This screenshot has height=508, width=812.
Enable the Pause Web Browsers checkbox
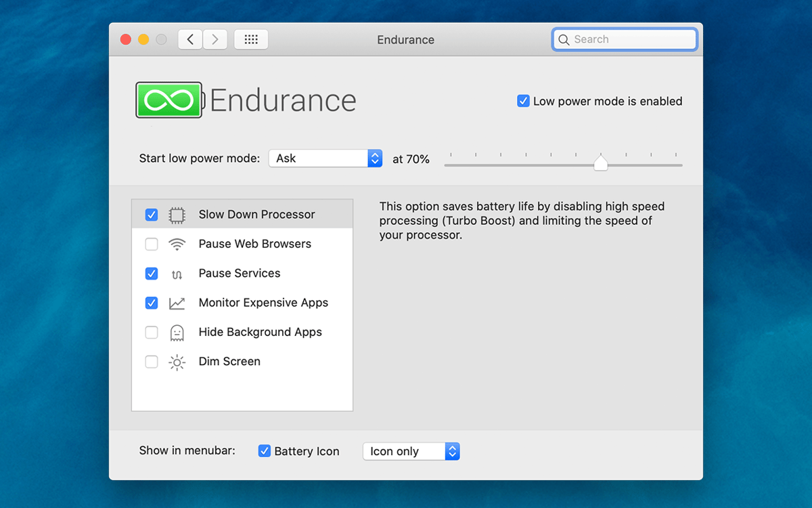point(152,244)
